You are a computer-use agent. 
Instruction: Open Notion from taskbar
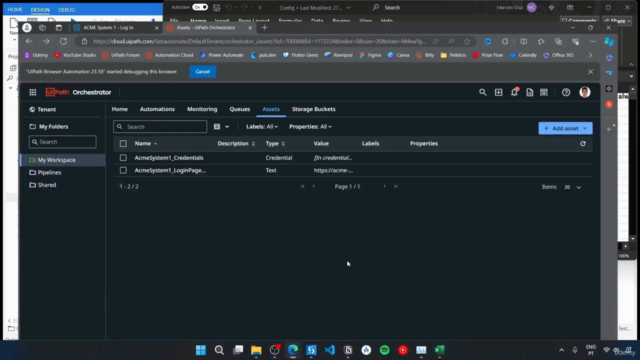click(x=348, y=350)
